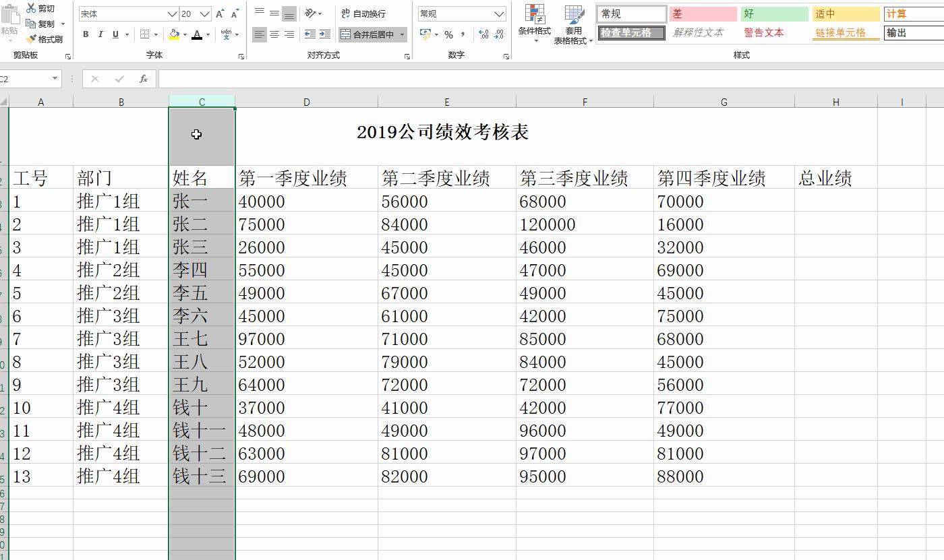This screenshot has height=560, width=944.
Task: Open the font group dialog launcher
Action: tap(241, 57)
